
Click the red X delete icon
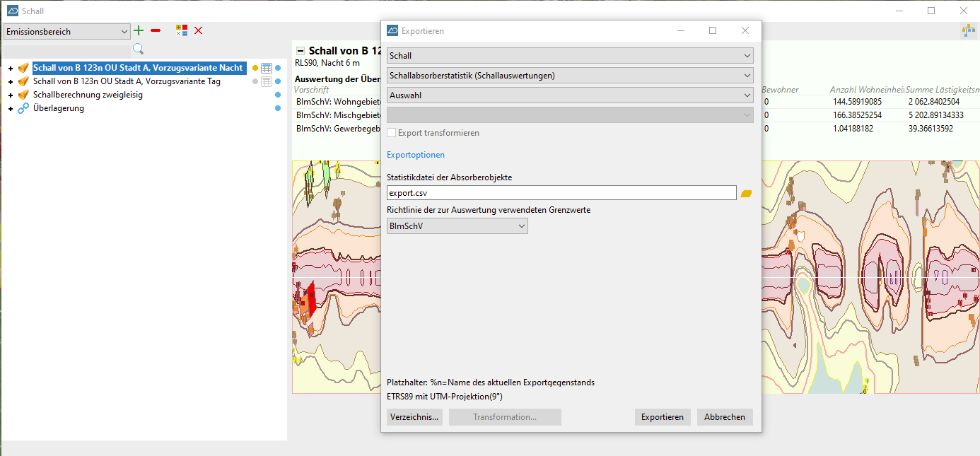(x=199, y=30)
